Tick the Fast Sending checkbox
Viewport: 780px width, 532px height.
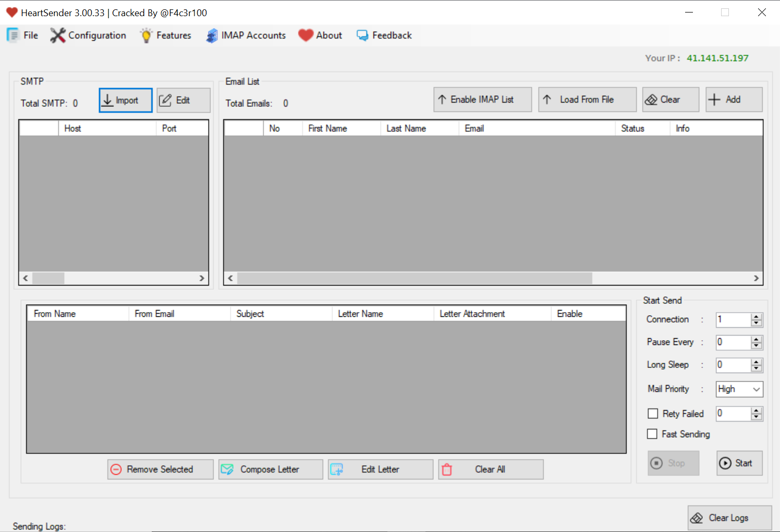pos(652,434)
